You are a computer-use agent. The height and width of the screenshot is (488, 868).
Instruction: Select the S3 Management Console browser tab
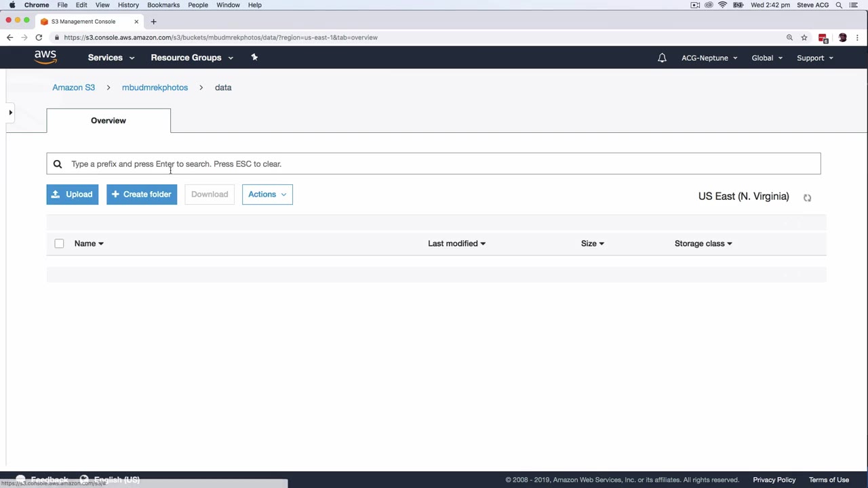tap(88, 22)
